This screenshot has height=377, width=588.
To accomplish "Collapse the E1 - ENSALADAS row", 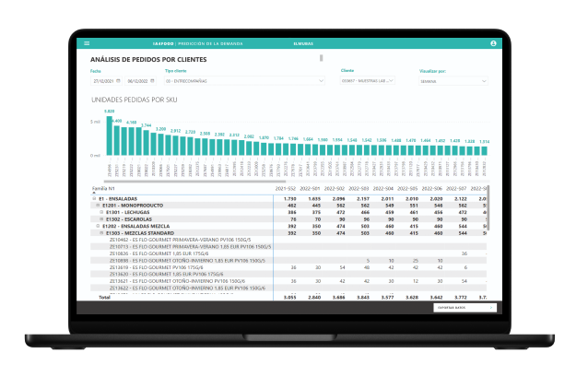I will coord(94,198).
